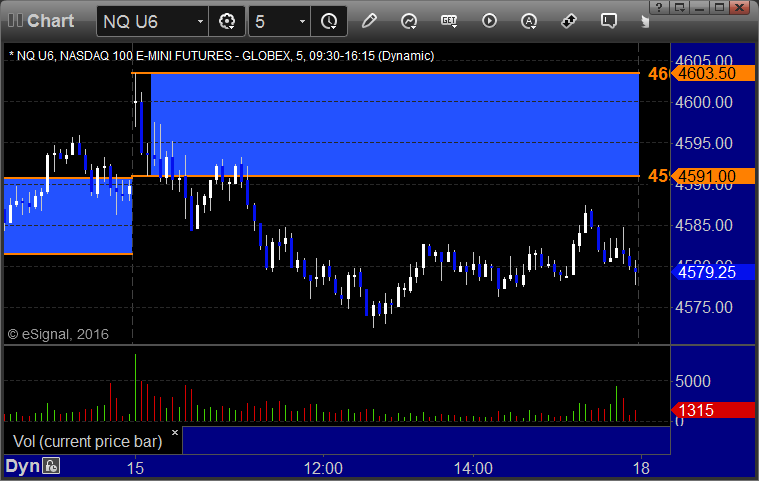This screenshot has width=759, height=481.
Task: Click the Vol (current price bar) label
Action: (88, 441)
